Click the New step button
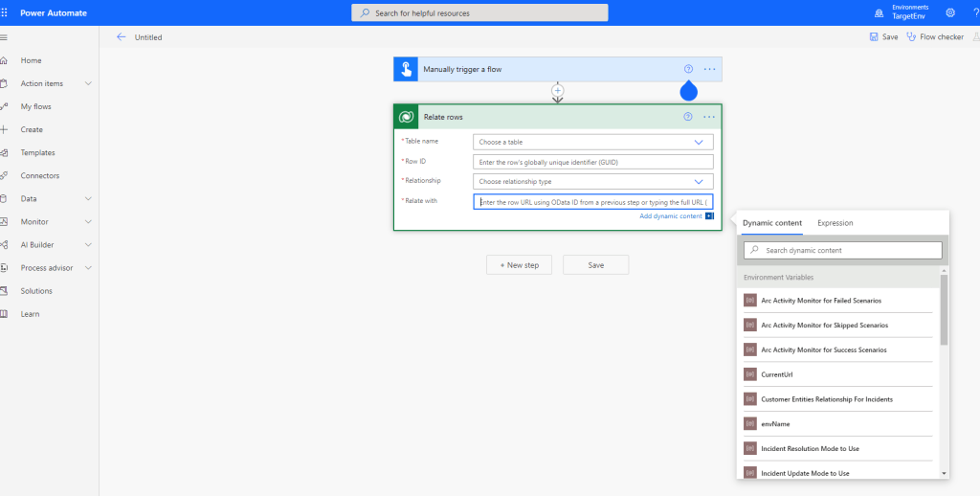 point(519,264)
